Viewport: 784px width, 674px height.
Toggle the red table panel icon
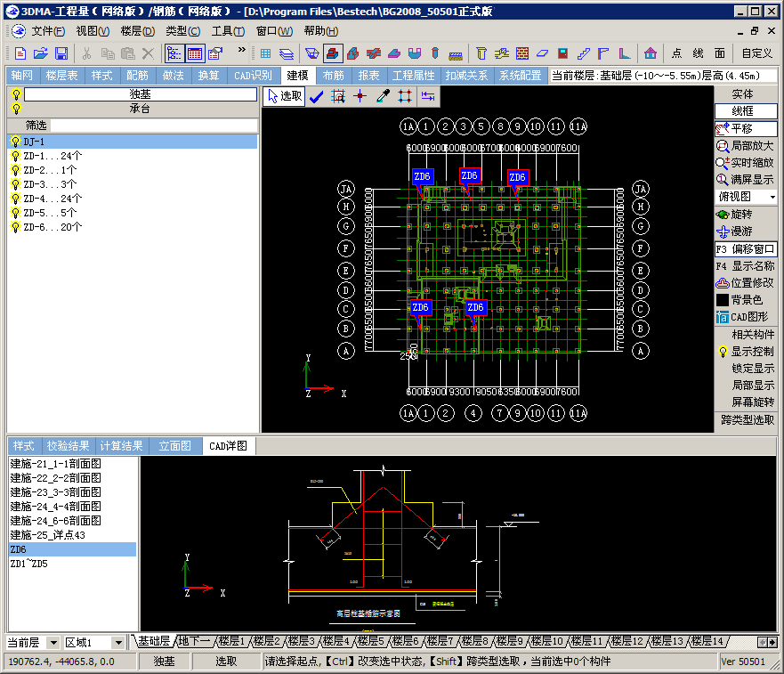tap(195, 53)
